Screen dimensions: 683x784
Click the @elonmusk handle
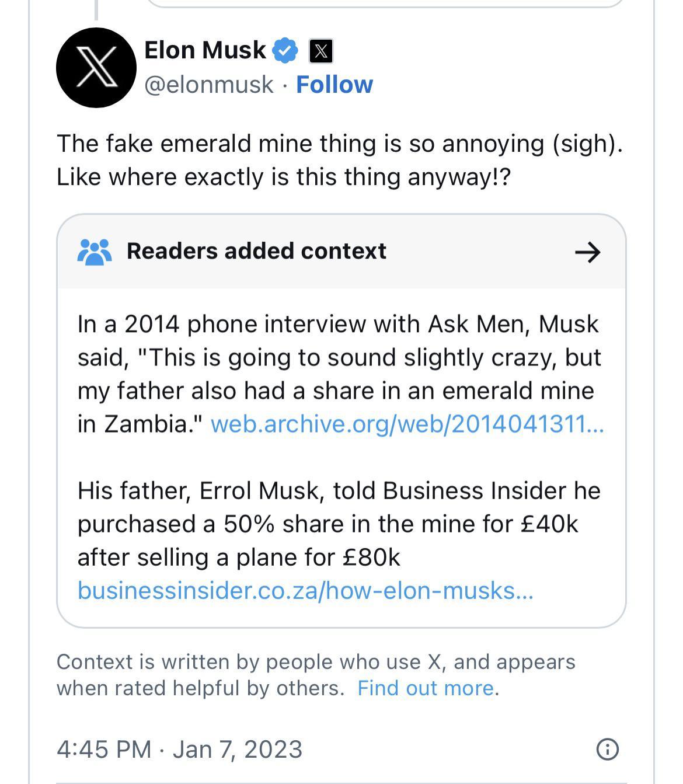pyautogui.click(x=208, y=85)
